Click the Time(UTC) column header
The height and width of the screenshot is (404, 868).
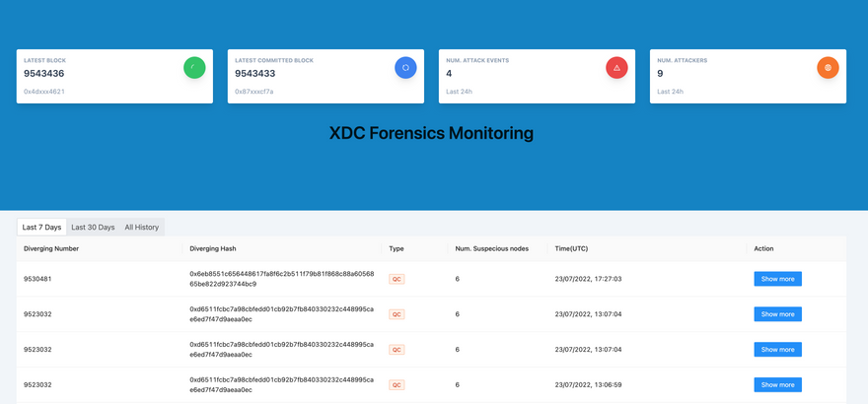tap(577, 248)
